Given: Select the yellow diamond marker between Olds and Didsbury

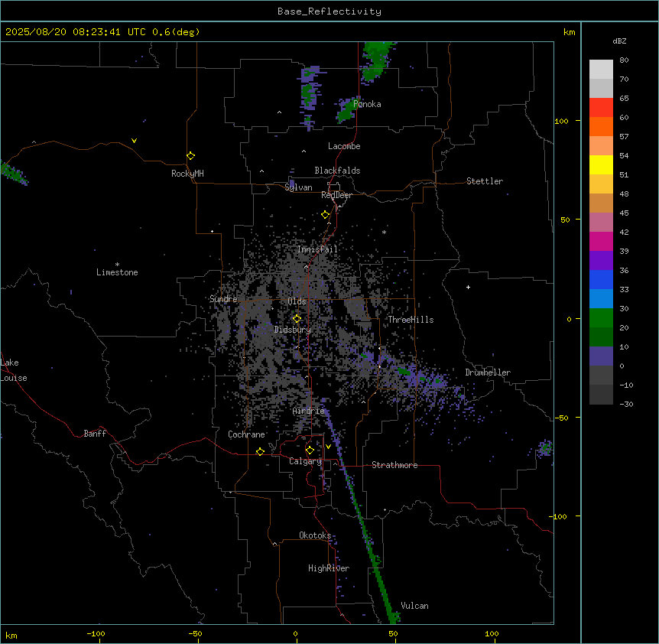Looking at the screenshot, I should point(297,319).
